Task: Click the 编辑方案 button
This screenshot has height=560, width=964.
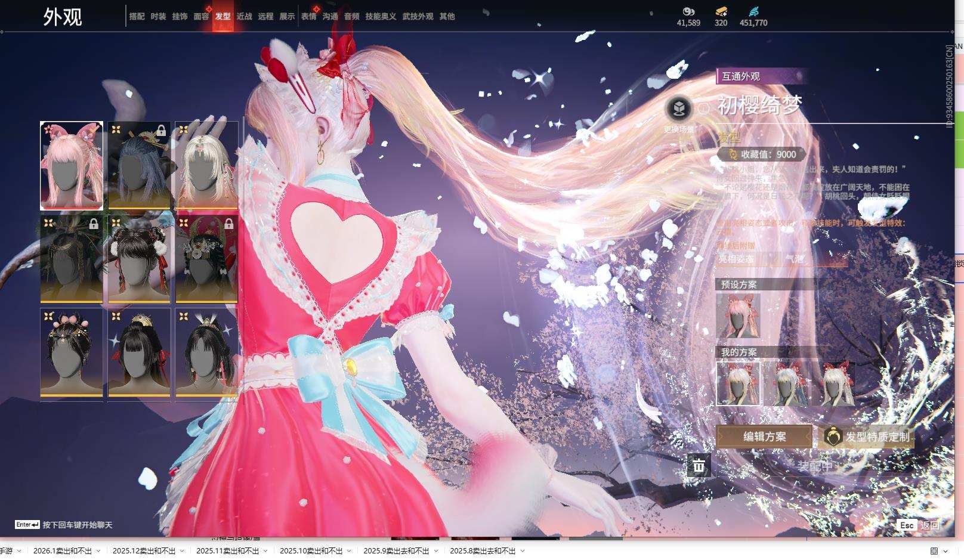Action: click(x=764, y=437)
